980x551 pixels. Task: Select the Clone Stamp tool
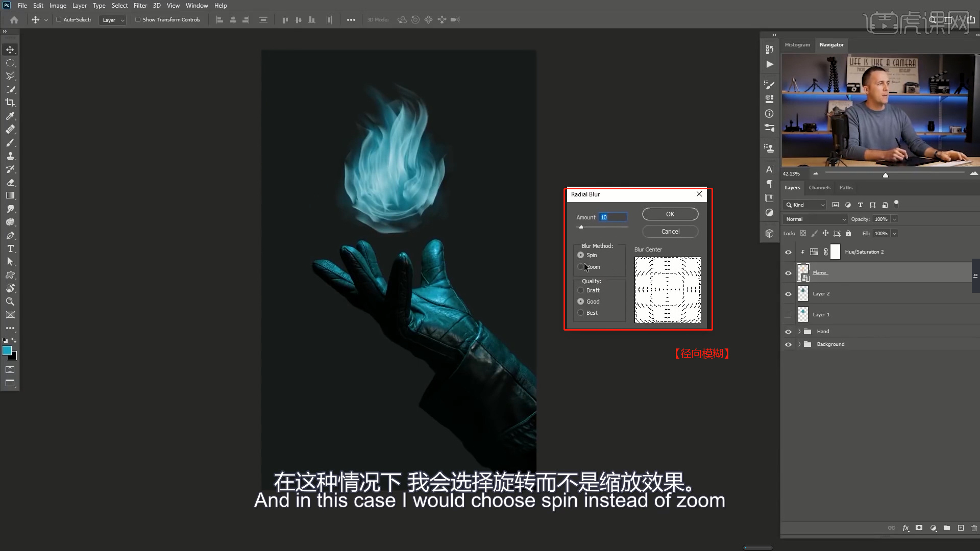click(10, 156)
